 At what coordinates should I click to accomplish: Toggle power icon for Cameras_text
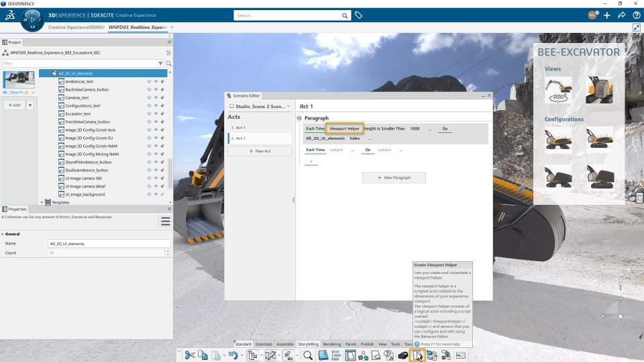(x=149, y=97)
